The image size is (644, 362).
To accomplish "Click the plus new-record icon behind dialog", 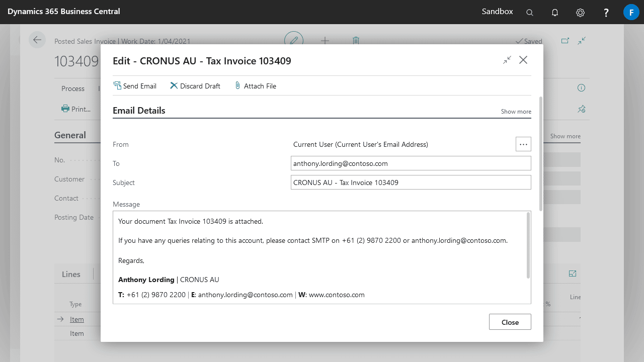I will (x=325, y=40).
